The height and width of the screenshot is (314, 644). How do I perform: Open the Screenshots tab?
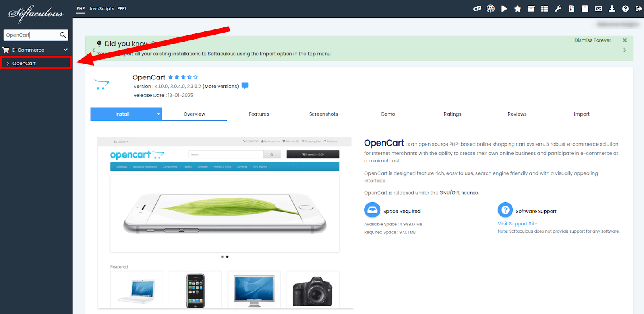pyautogui.click(x=324, y=114)
